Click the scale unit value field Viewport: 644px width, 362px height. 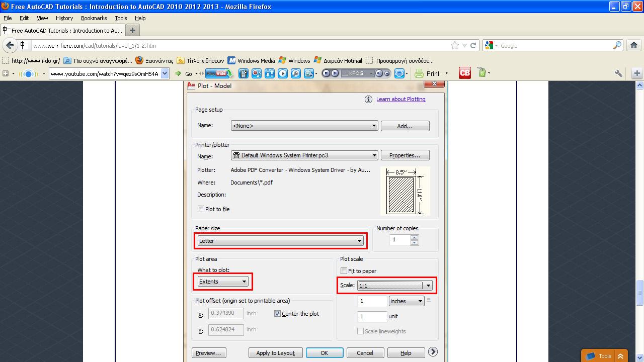[372, 316]
